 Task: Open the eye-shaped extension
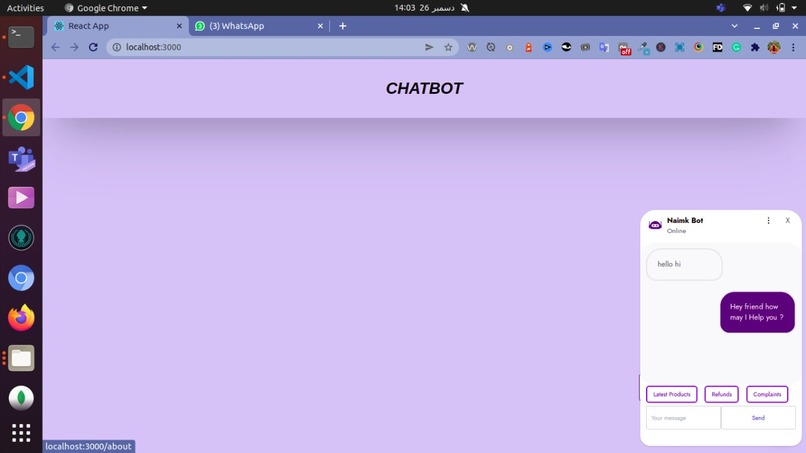566,47
